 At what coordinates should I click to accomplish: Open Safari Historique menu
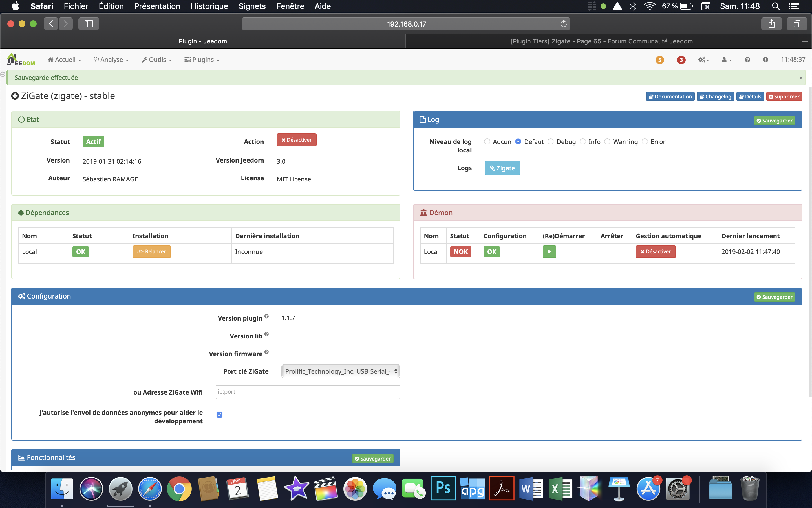209,6
